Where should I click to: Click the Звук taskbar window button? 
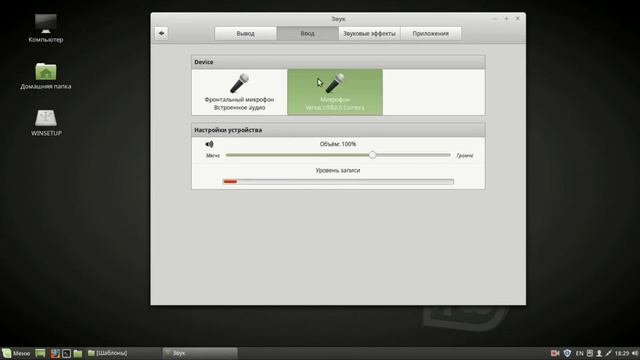pos(200,353)
